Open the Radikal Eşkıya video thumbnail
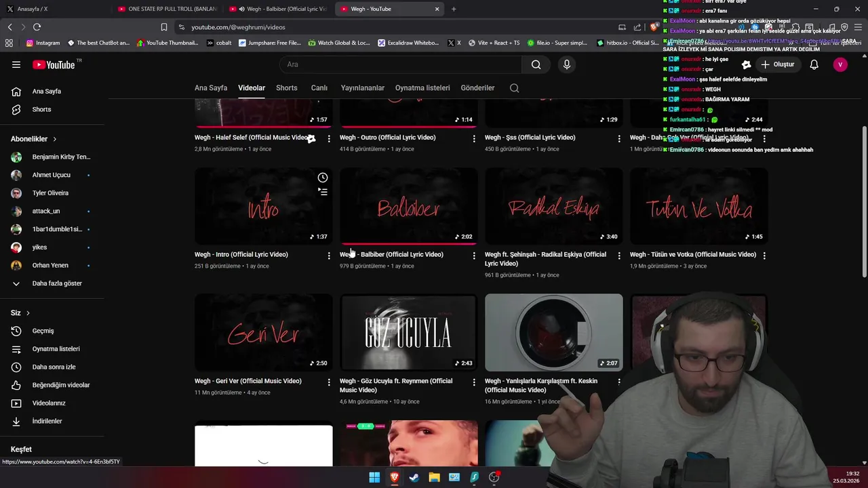 (x=554, y=206)
